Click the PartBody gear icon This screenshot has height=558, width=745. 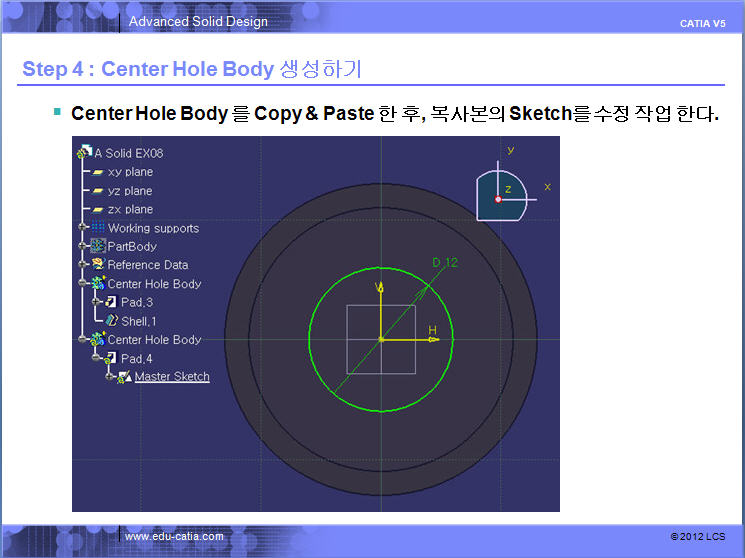point(98,246)
